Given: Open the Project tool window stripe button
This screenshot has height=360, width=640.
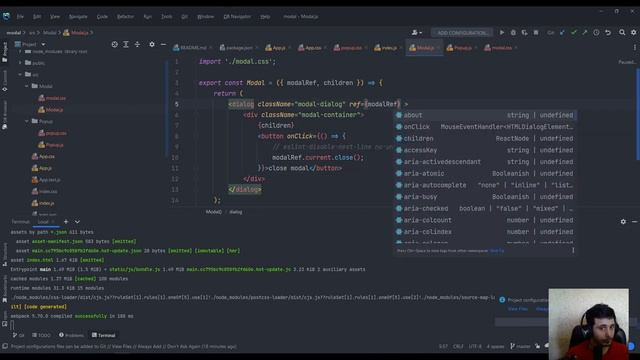Looking at the screenshot, I should [4, 51].
